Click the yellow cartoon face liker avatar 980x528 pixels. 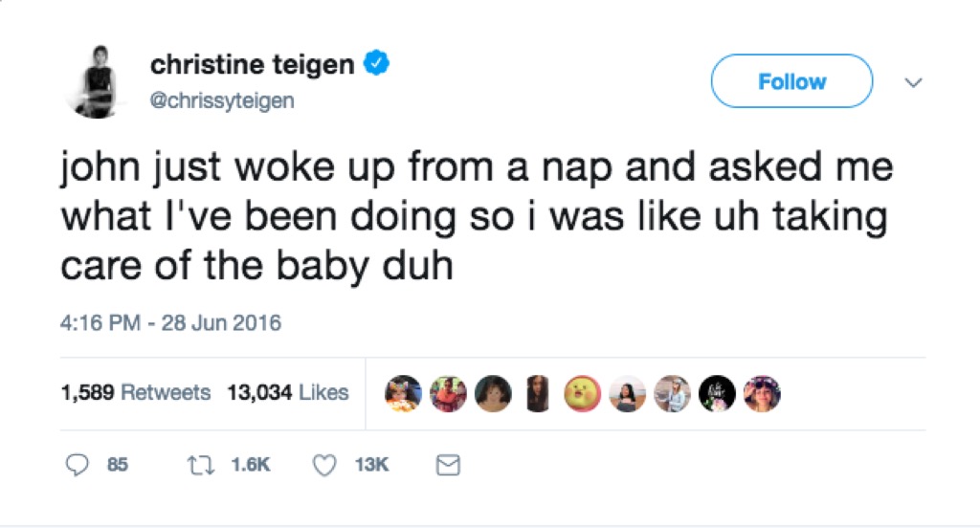click(x=581, y=393)
